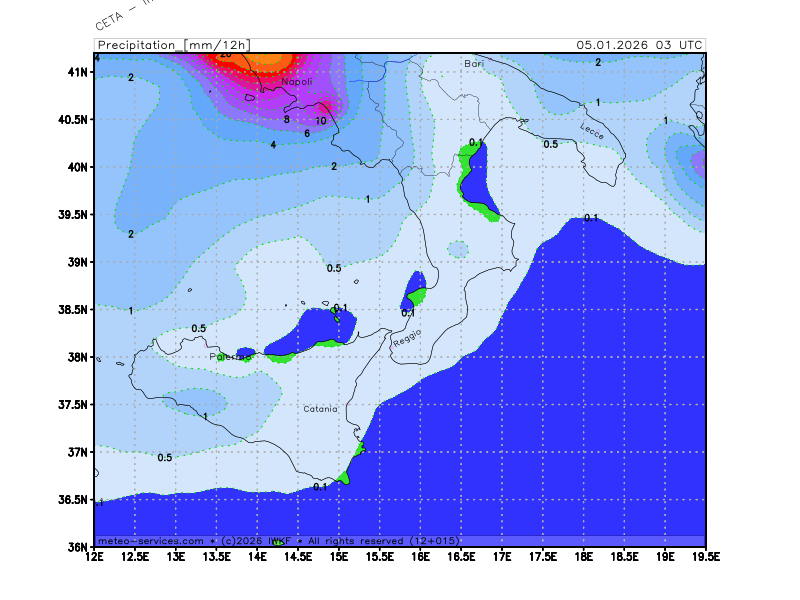Select the Bari city label
Image resolution: width=800 pixels, height=600 pixels.
tap(474, 63)
